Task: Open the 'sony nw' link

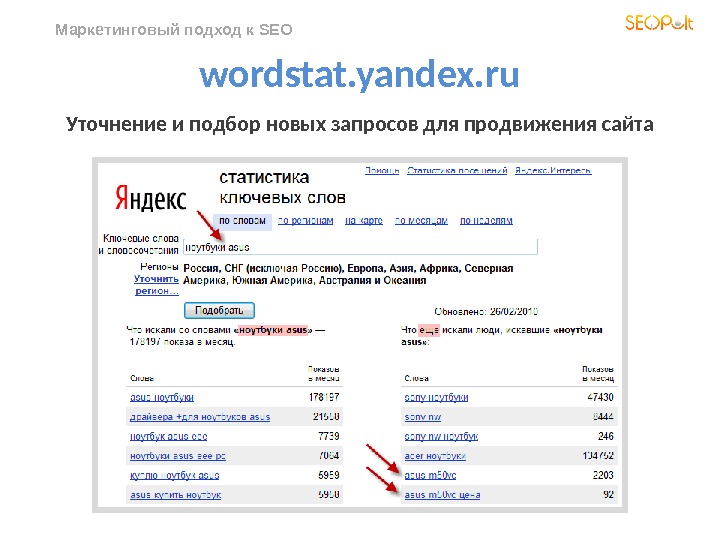Action: click(422, 417)
